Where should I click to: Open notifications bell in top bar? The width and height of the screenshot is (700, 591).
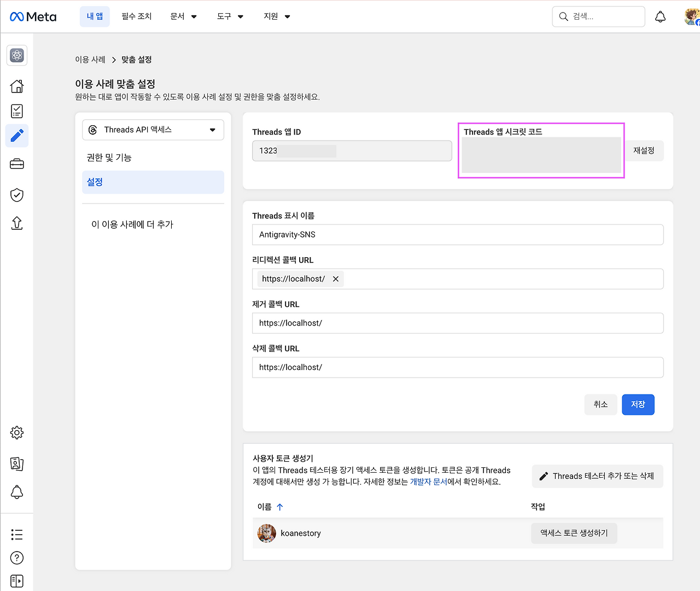(x=661, y=17)
